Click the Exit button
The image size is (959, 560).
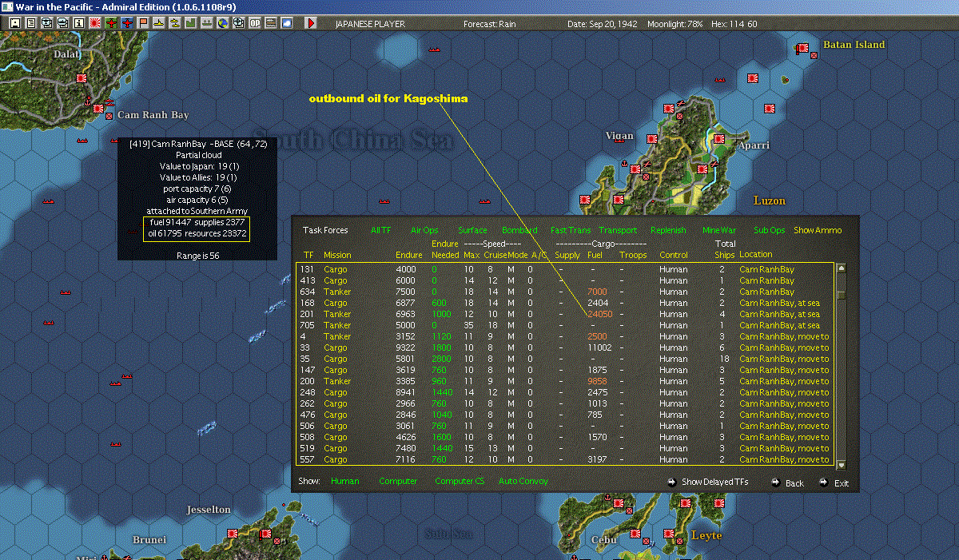[x=834, y=483]
